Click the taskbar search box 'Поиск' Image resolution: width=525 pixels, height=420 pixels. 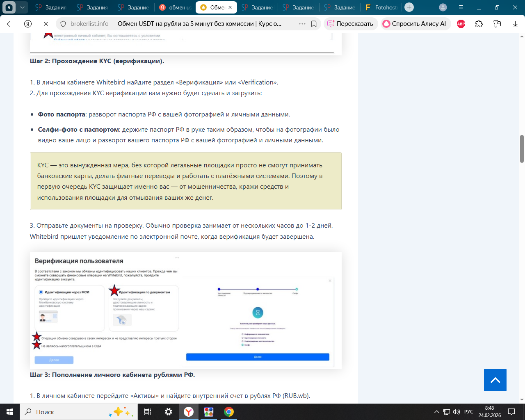(x=79, y=412)
